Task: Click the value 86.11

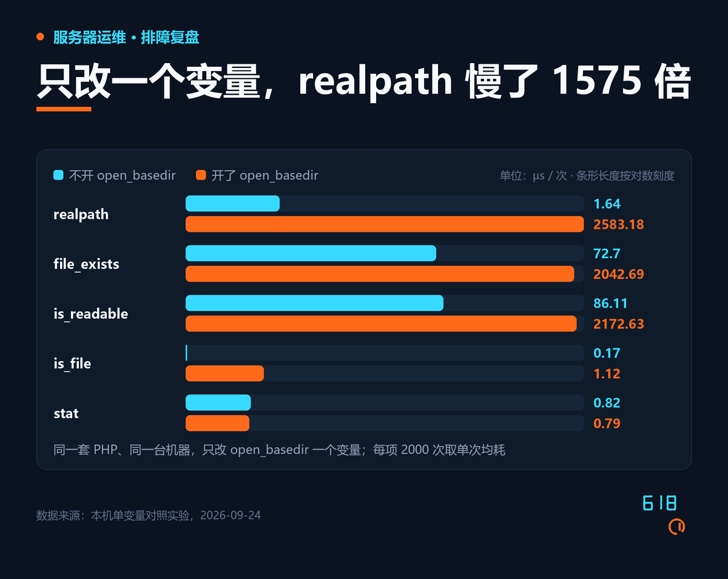Action: coord(610,303)
